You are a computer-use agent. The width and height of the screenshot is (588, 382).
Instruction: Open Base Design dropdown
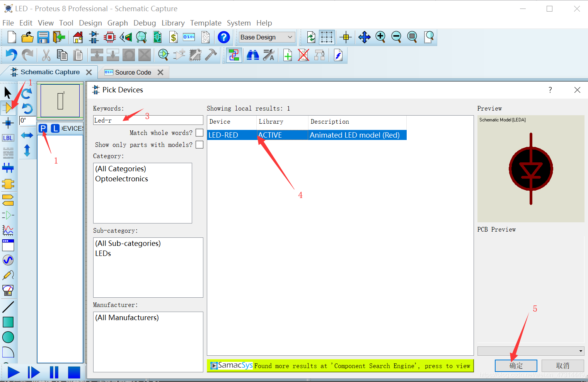pos(267,37)
